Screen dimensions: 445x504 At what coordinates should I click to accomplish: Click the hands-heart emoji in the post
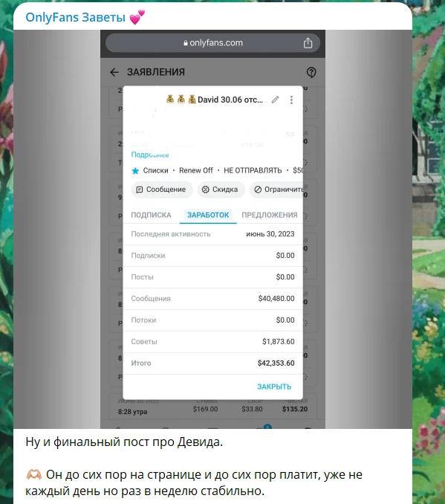coord(33,474)
